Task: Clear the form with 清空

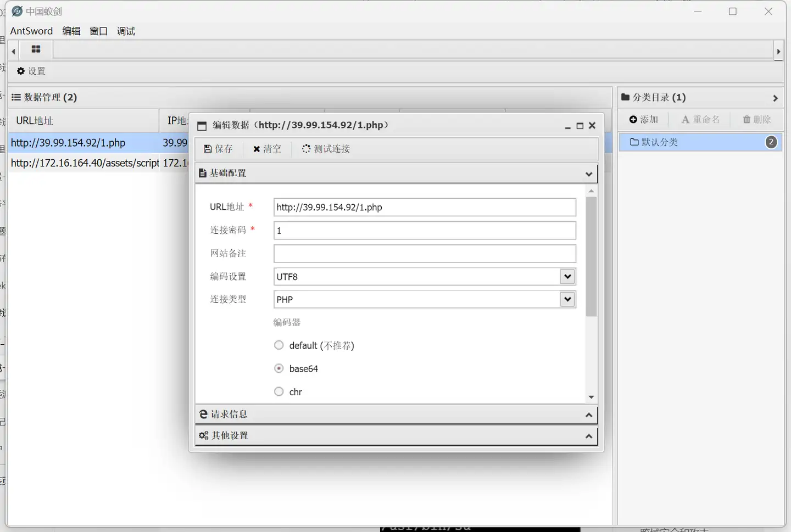Action: point(267,149)
